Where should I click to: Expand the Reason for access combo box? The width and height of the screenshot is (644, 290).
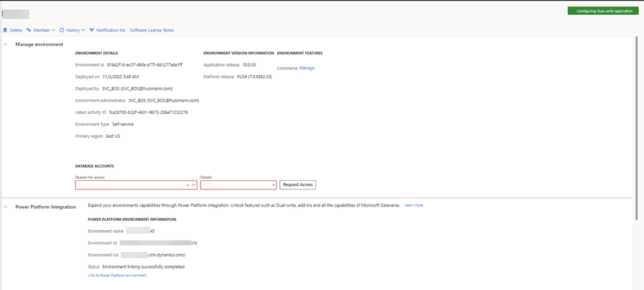coord(193,185)
